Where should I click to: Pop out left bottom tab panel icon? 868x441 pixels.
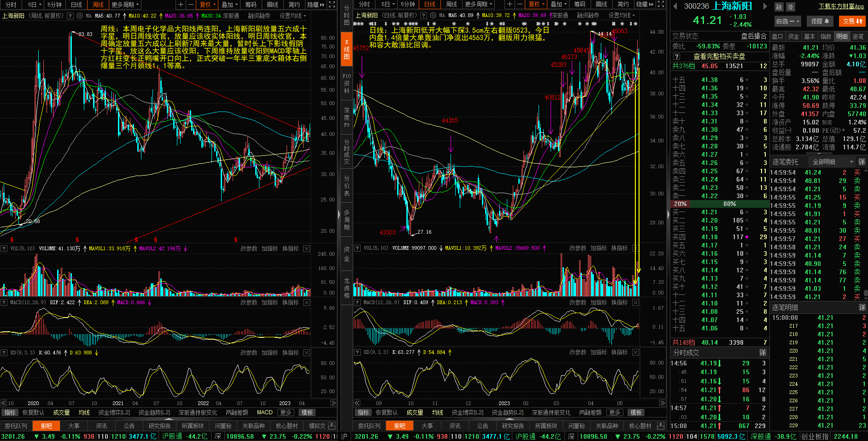pyautogui.click(x=332, y=426)
